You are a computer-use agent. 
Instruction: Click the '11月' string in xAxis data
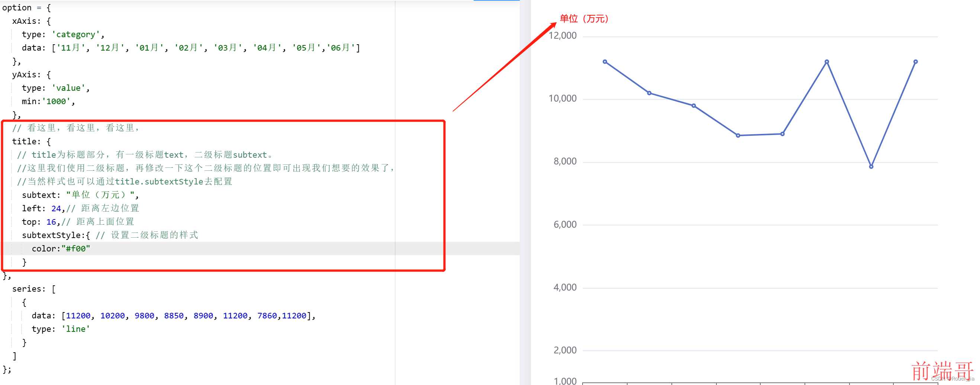pos(71,48)
